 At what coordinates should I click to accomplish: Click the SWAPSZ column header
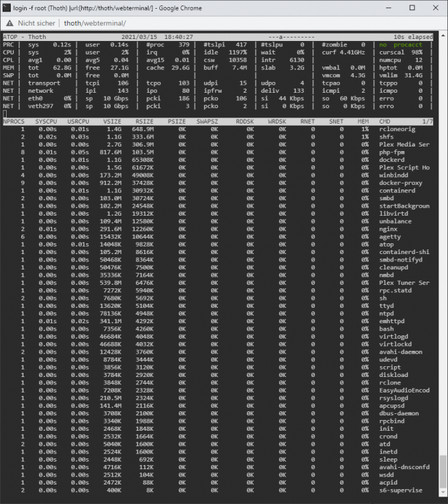click(208, 122)
